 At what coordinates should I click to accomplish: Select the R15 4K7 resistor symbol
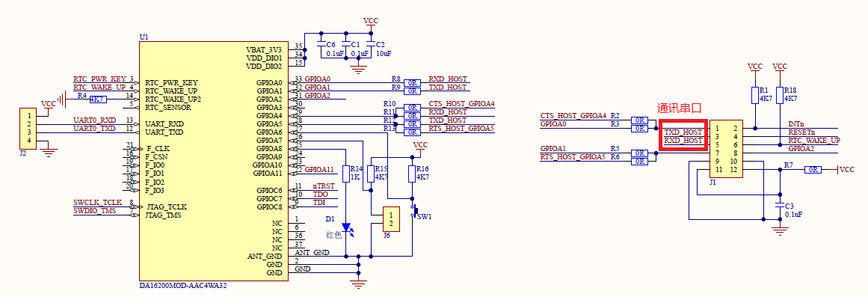point(371,174)
